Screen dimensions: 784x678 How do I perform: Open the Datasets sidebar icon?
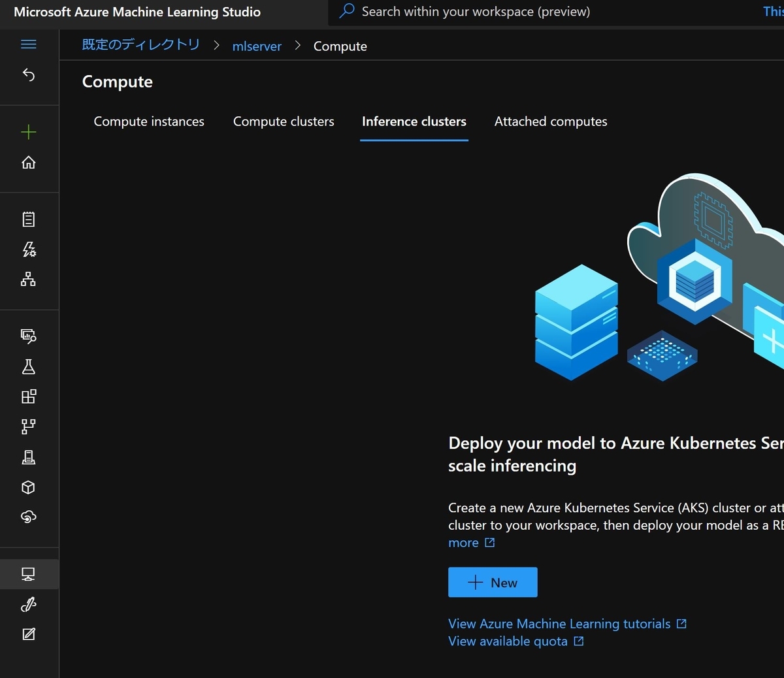click(29, 336)
